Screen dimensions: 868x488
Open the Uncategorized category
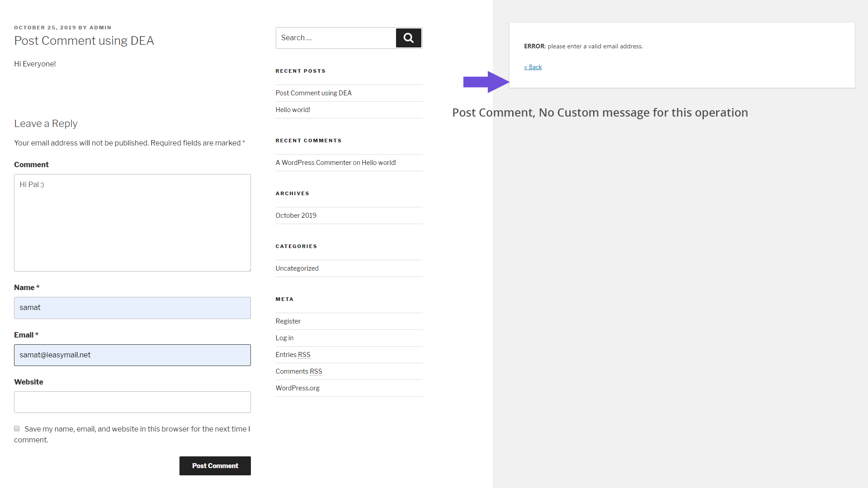coord(297,268)
